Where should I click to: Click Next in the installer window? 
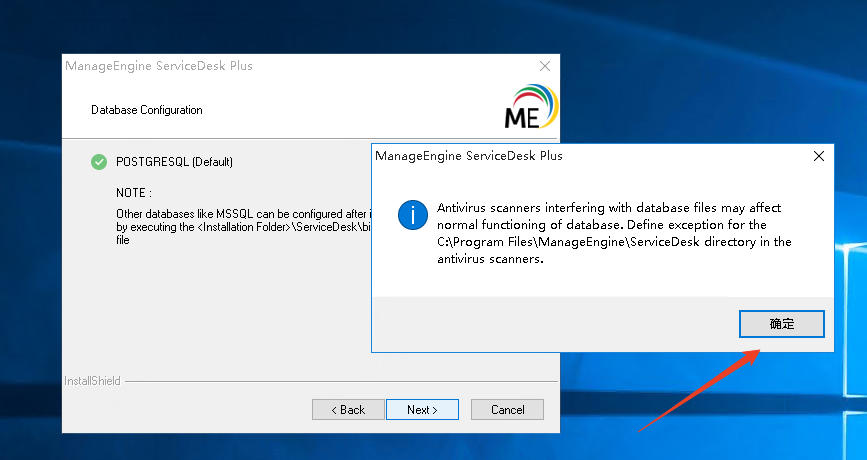422,410
